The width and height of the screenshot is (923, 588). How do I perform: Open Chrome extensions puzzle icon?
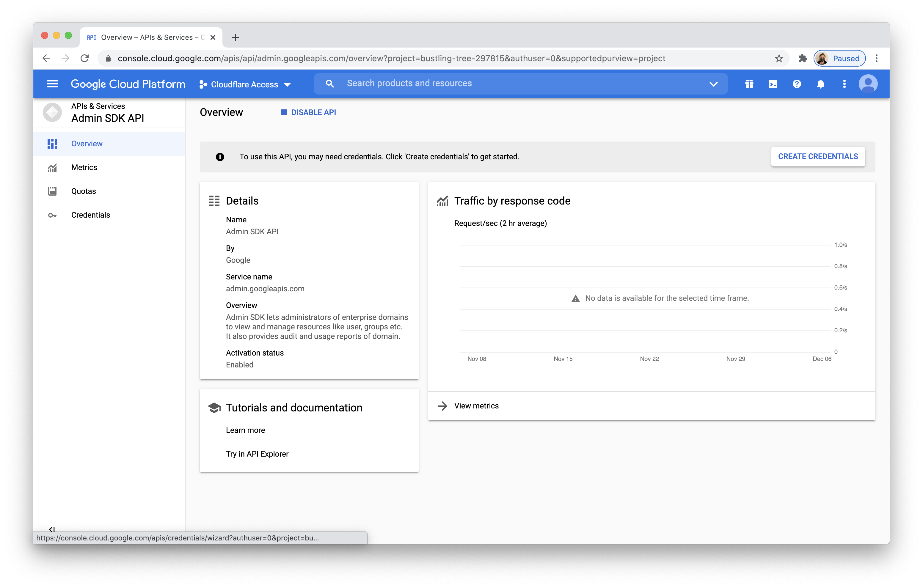pos(802,58)
